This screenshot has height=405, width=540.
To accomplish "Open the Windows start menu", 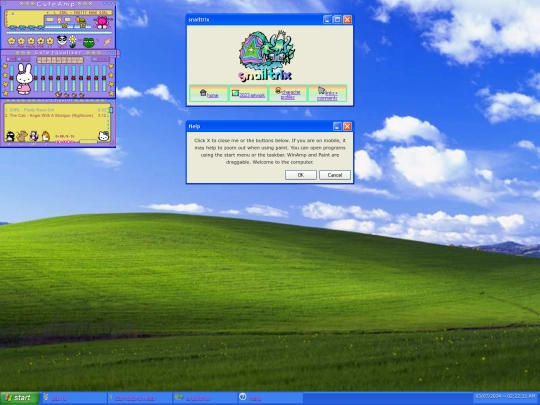I will (19, 398).
